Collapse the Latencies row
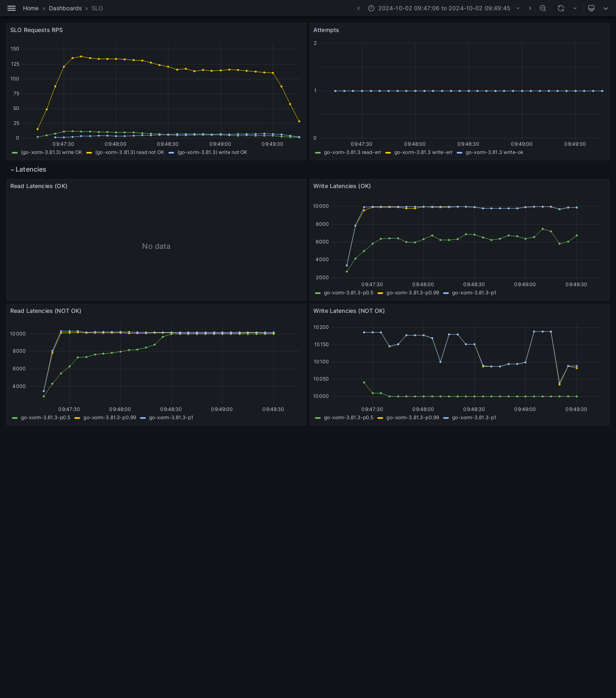 [x=12, y=170]
